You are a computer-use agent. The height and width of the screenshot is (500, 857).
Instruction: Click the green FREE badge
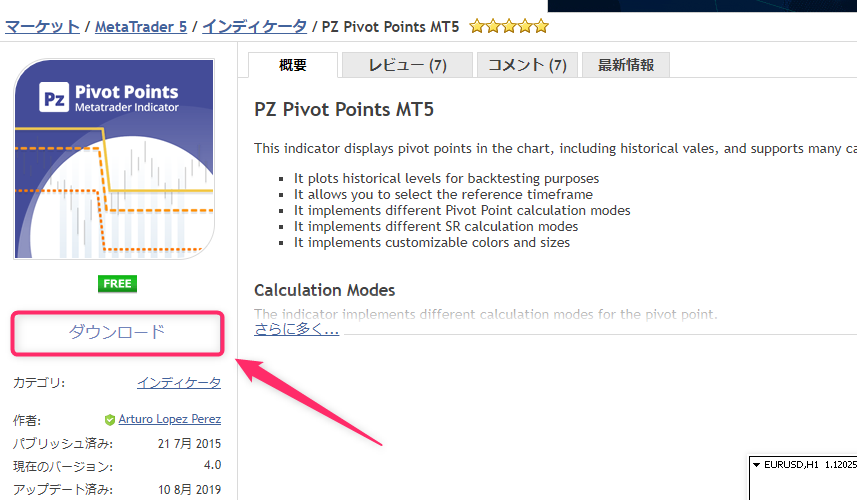point(118,284)
